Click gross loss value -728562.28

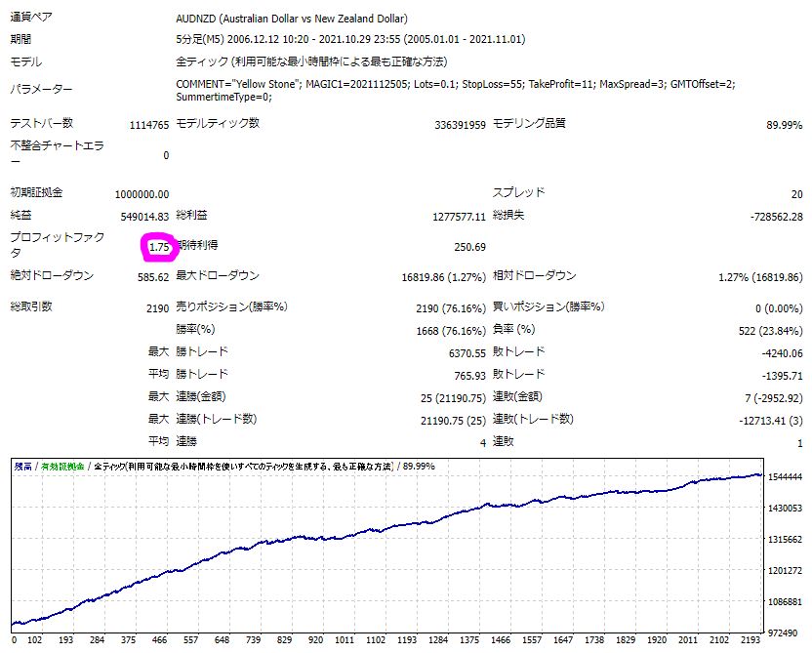point(776,217)
